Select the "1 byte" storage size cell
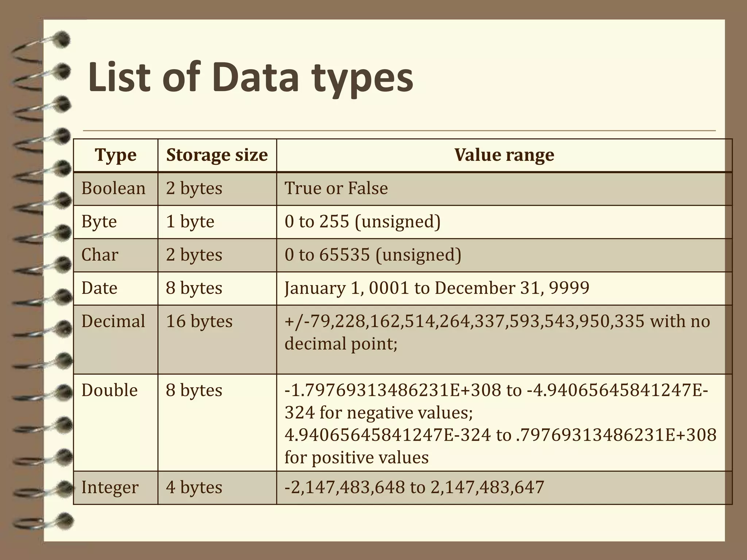 tap(190, 222)
